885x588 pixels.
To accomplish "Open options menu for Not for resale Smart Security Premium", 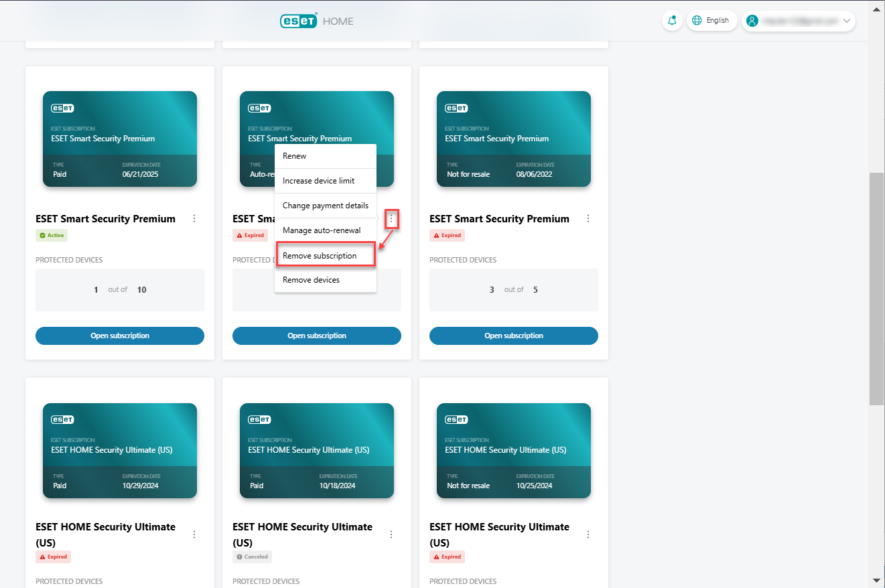I will [x=588, y=218].
